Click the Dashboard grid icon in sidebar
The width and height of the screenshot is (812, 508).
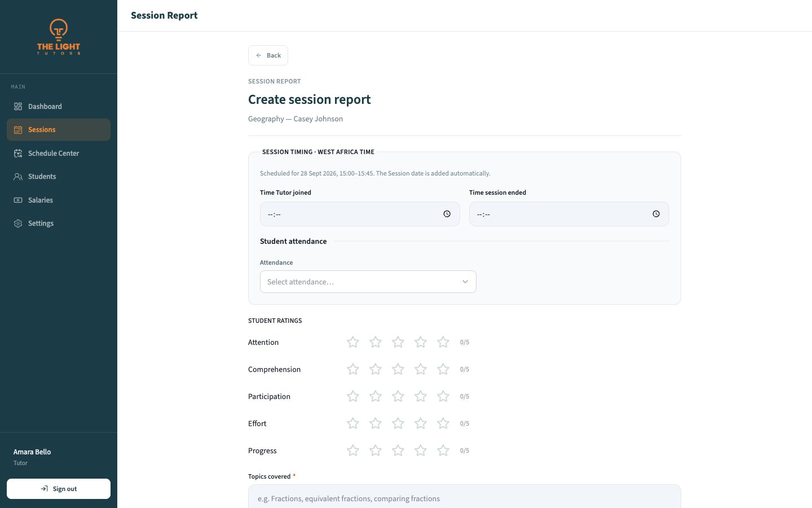[18, 106]
